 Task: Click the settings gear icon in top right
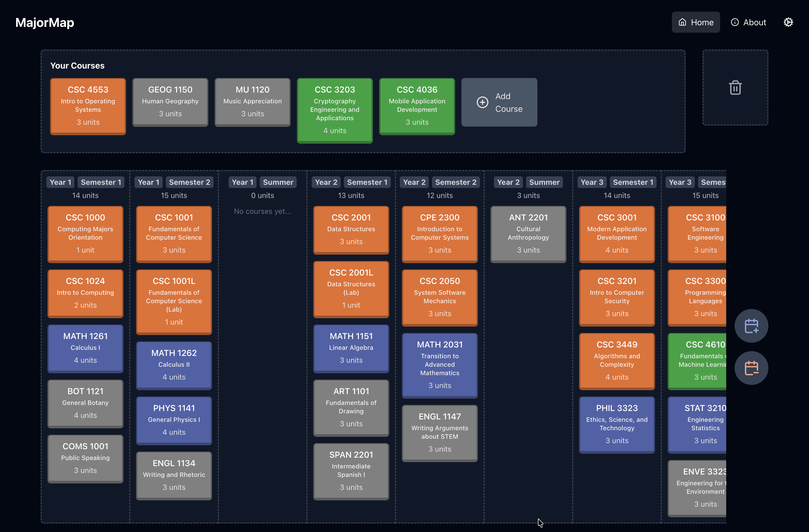788,22
